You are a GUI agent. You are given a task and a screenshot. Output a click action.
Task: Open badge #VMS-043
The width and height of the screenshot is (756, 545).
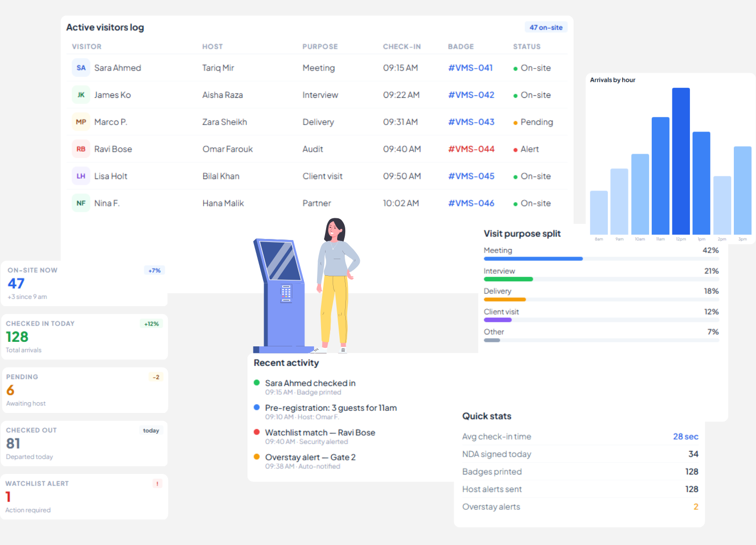click(x=471, y=122)
